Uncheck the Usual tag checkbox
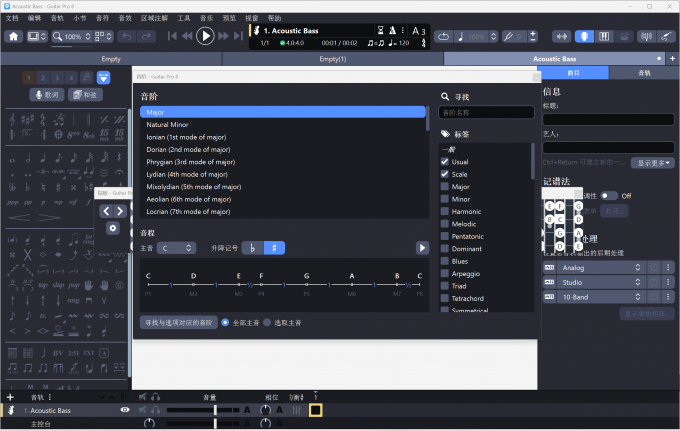Screen dimensions: 680x431 445,162
